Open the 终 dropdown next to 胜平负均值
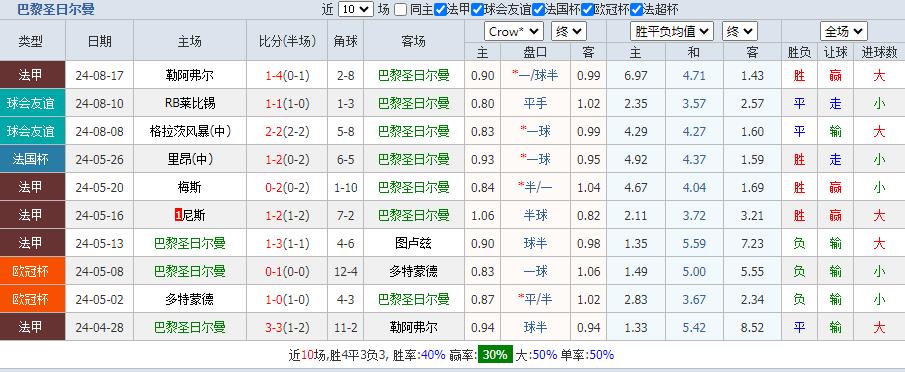Image resolution: width=905 pixels, height=372 pixels. pyautogui.click(x=739, y=32)
